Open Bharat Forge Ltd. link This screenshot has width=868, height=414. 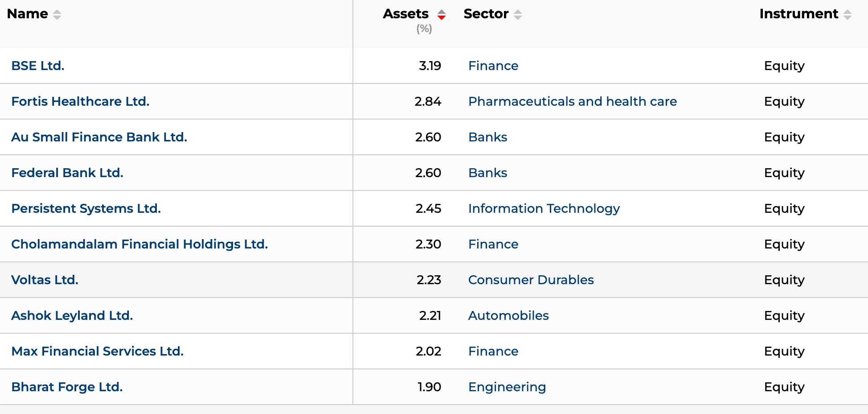[67, 387]
